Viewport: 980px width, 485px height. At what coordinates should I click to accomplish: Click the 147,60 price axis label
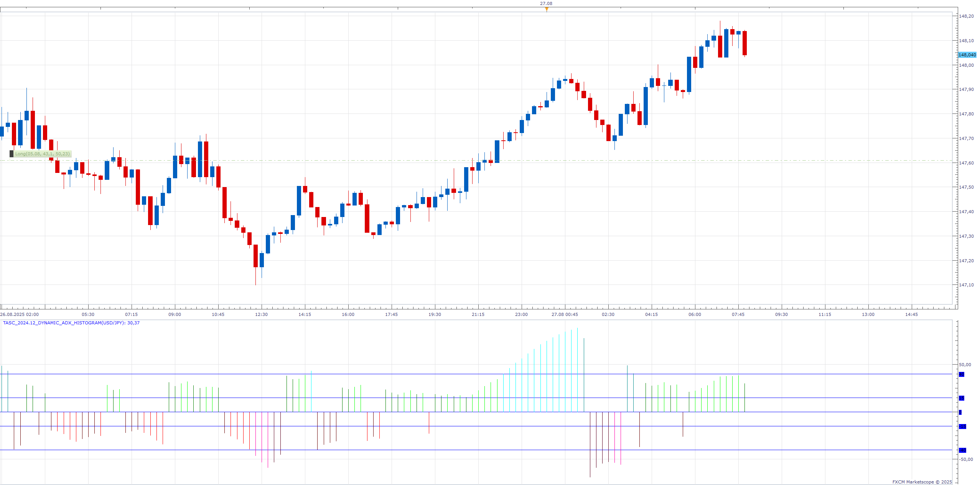[x=966, y=163]
